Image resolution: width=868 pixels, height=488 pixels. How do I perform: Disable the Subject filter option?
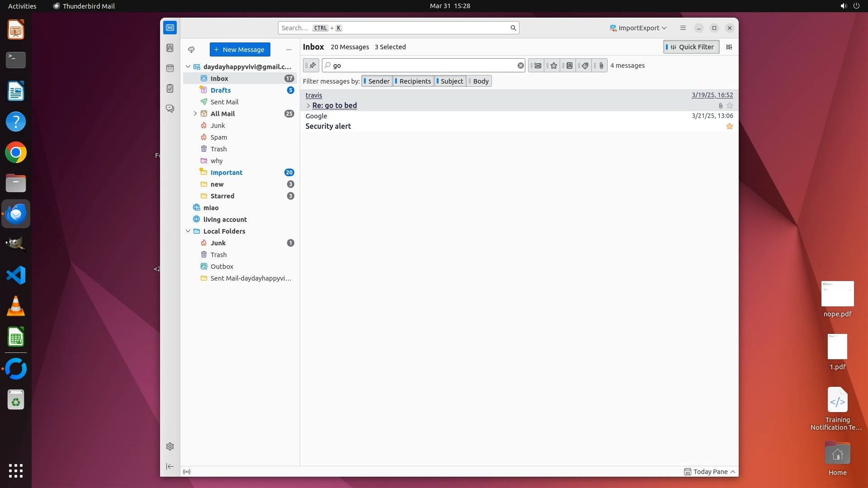pos(451,81)
